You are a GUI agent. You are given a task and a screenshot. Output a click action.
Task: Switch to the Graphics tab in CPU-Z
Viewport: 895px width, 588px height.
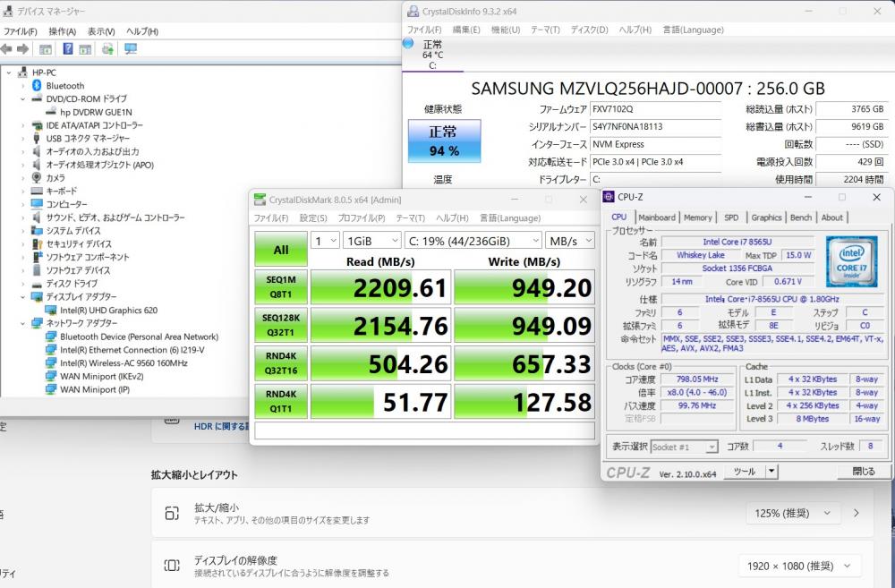[766, 217]
